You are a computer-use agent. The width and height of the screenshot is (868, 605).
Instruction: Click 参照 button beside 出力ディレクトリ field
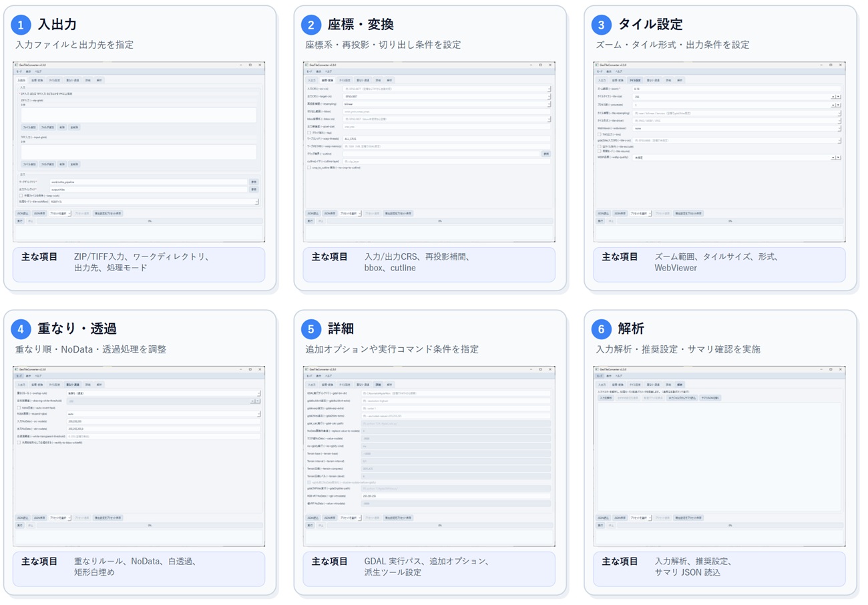click(254, 190)
